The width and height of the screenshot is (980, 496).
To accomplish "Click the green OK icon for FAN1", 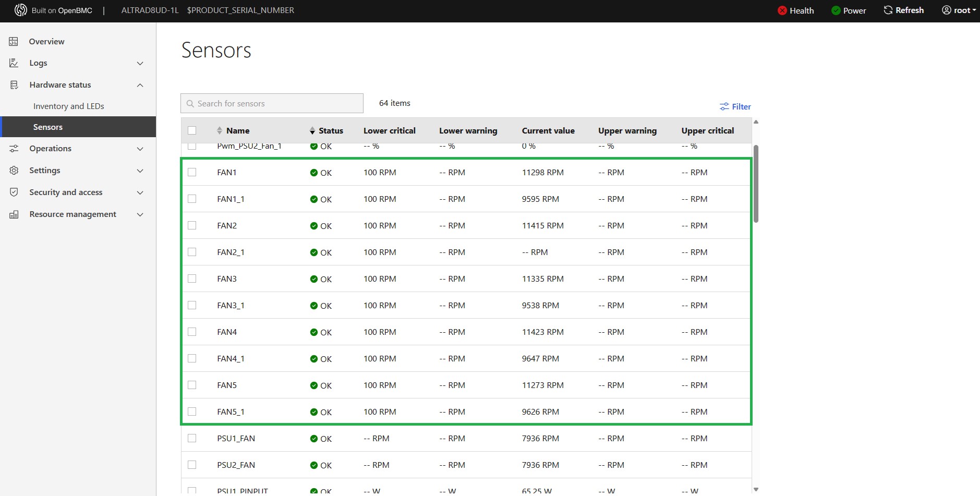I will (x=314, y=173).
